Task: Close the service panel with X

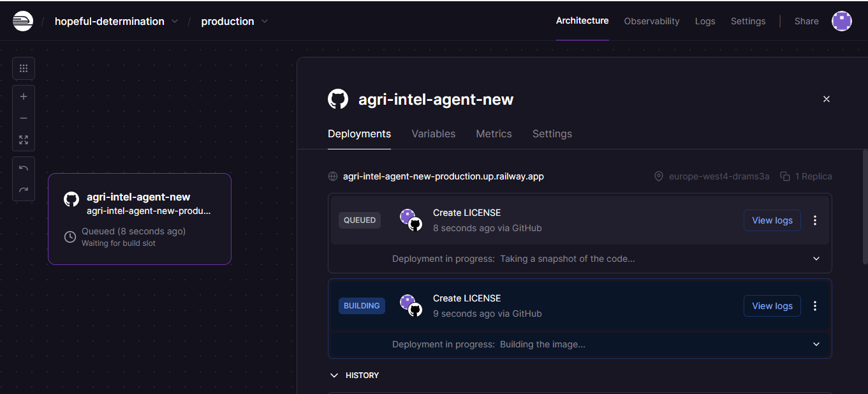Action: [827, 99]
